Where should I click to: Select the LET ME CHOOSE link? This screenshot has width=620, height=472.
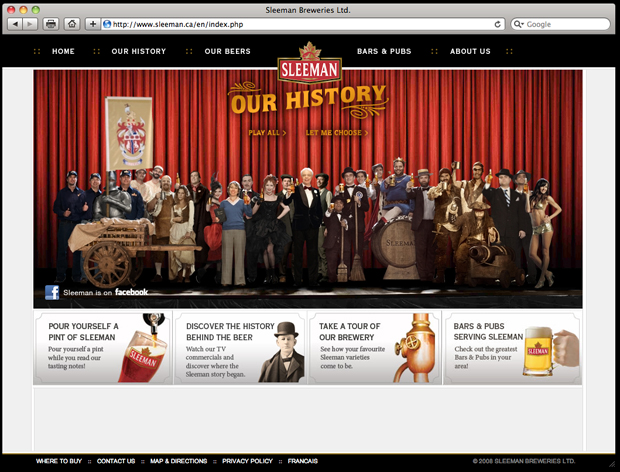(x=337, y=133)
